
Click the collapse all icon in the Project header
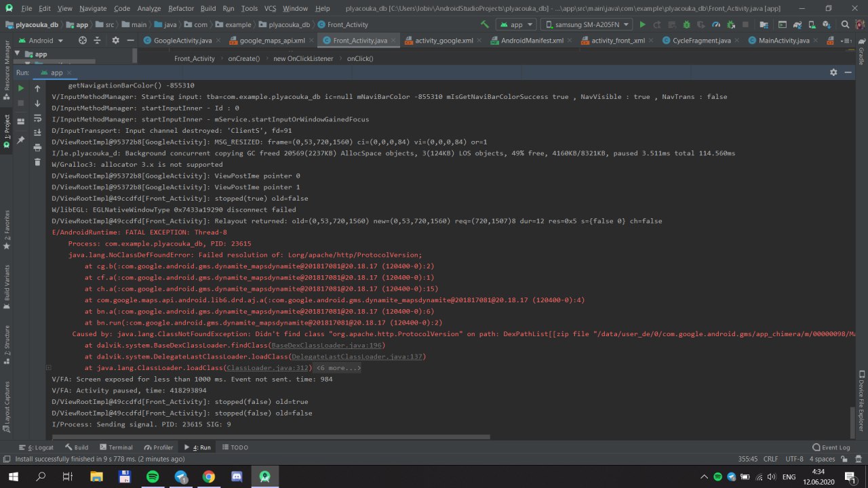click(x=98, y=40)
